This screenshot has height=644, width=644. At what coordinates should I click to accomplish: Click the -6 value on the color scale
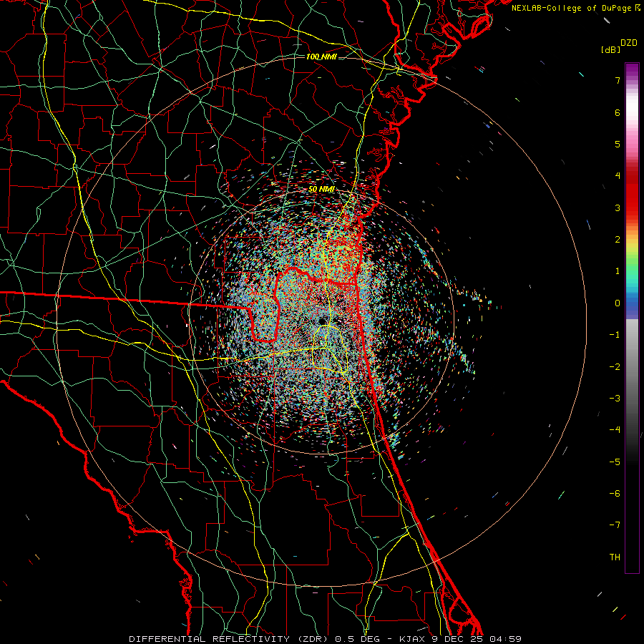[615, 494]
